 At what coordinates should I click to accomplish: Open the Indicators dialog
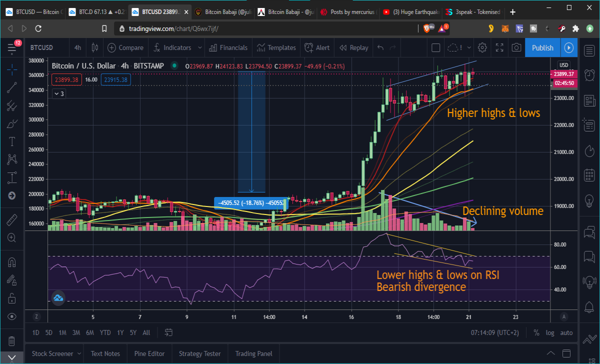[x=172, y=48]
